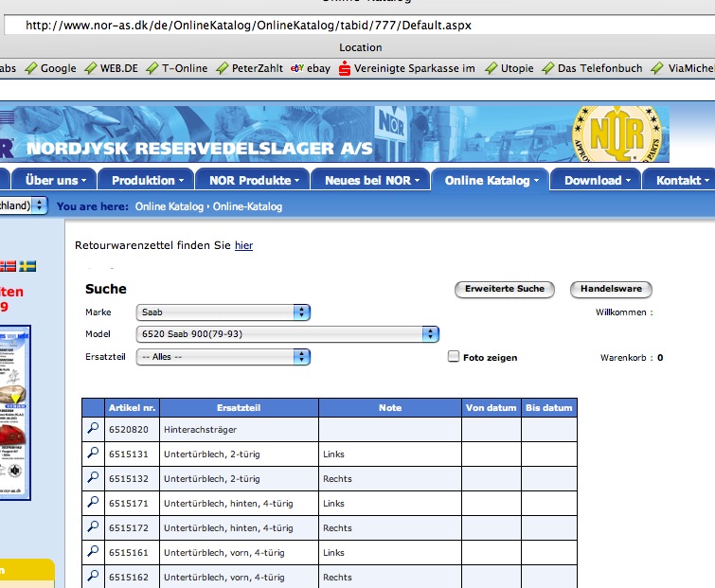Click article number 6515131

tap(129, 454)
